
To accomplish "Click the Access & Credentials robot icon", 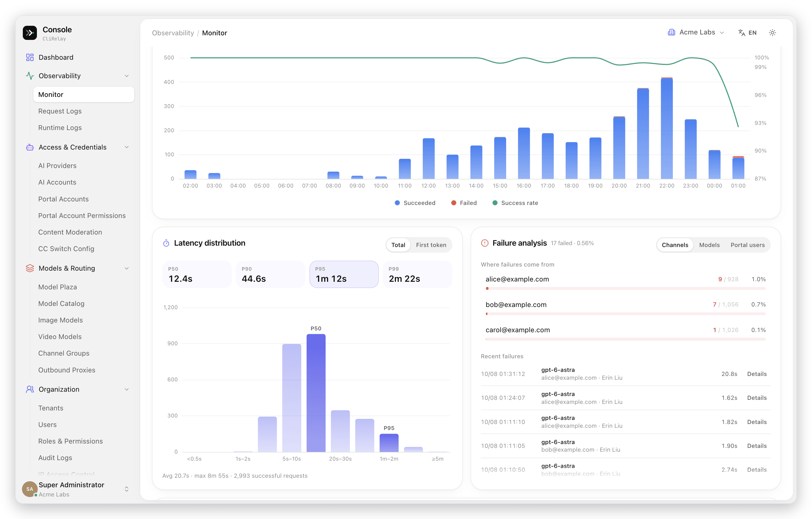I will point(30,147).
